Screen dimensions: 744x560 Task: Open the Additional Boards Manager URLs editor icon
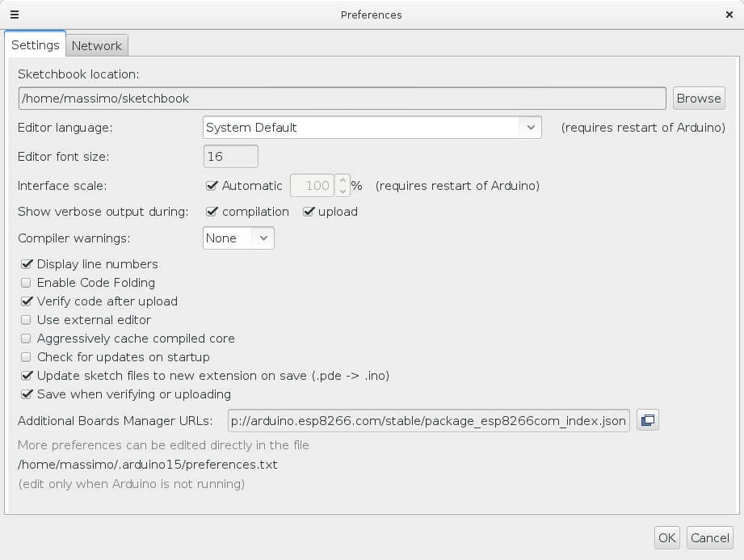point(647,420)
